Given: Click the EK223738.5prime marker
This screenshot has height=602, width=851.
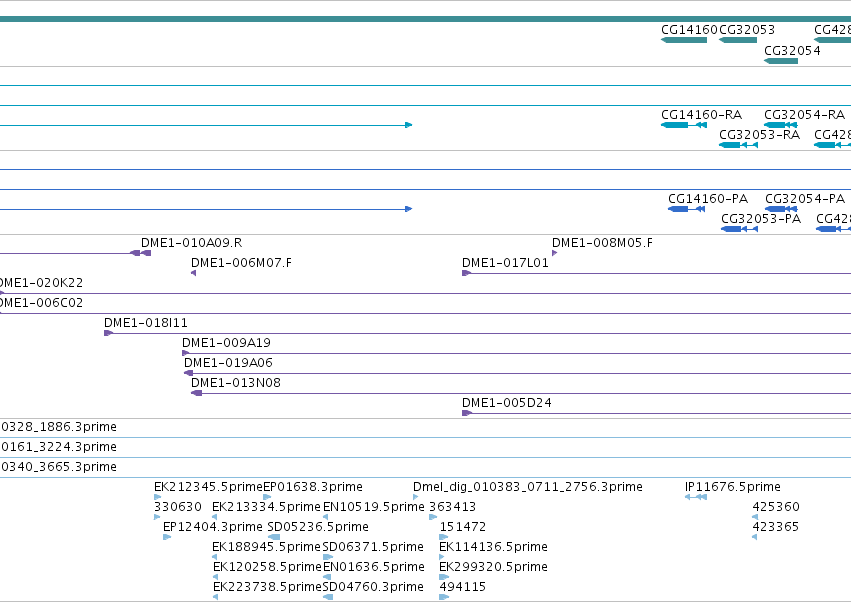Looking at the screenshot, I should 215,597.
